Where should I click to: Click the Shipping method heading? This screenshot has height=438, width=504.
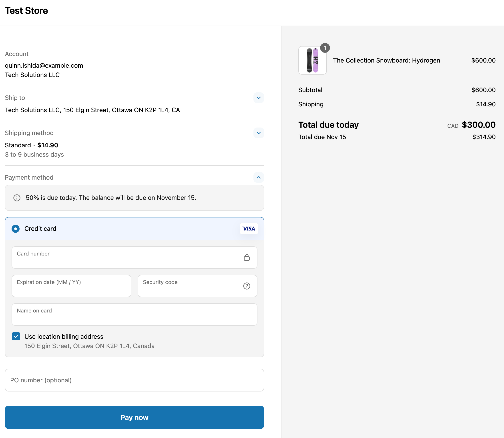pyautogui.click(x=29, y=133)
